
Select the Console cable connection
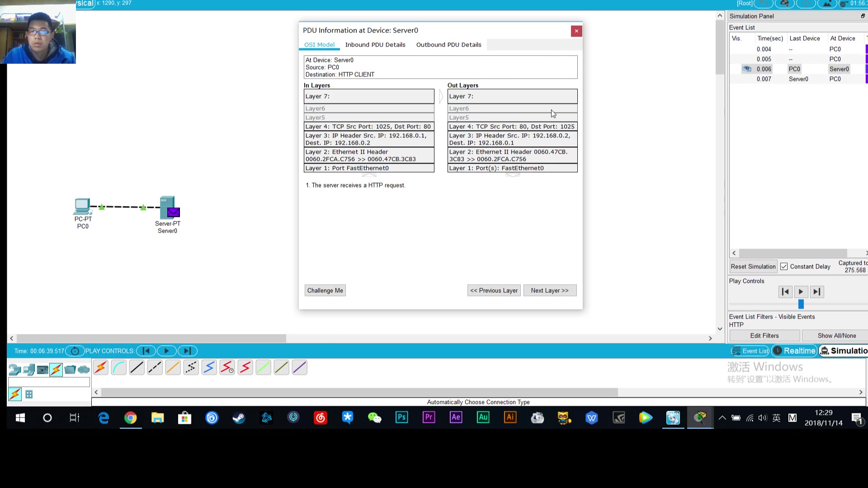coord(118,368)
